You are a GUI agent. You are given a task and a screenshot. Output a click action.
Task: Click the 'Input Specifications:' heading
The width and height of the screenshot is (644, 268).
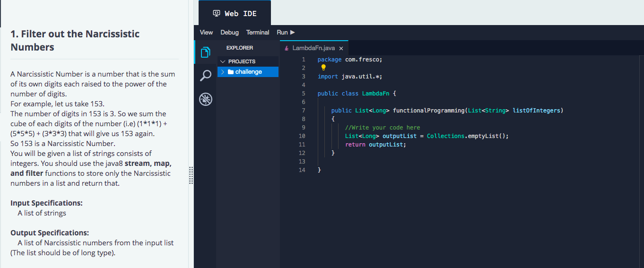(46, 203)
